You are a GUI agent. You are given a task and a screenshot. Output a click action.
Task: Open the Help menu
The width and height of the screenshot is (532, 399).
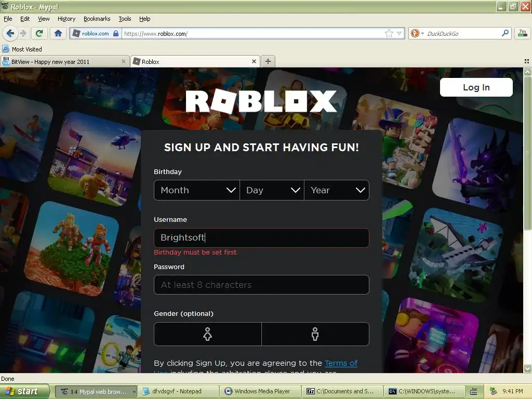point(144,19)
